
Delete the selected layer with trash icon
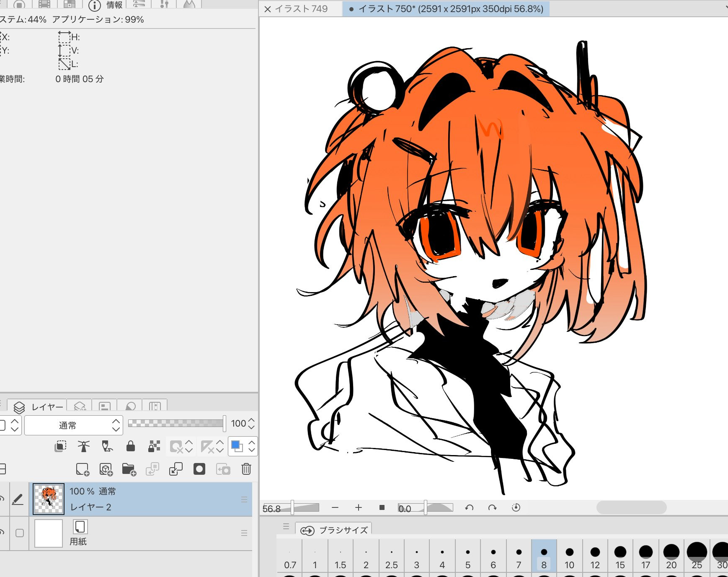point(246,469)
